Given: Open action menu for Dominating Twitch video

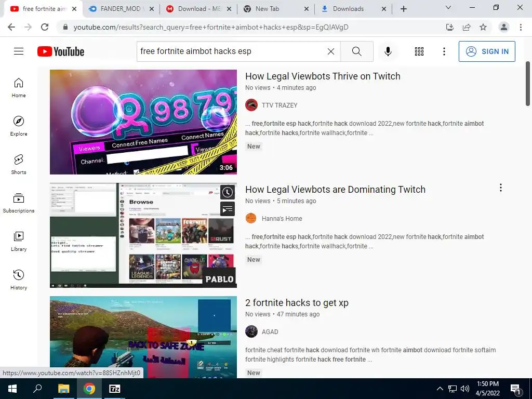Looking at the screenshot, I should [500, 188].
